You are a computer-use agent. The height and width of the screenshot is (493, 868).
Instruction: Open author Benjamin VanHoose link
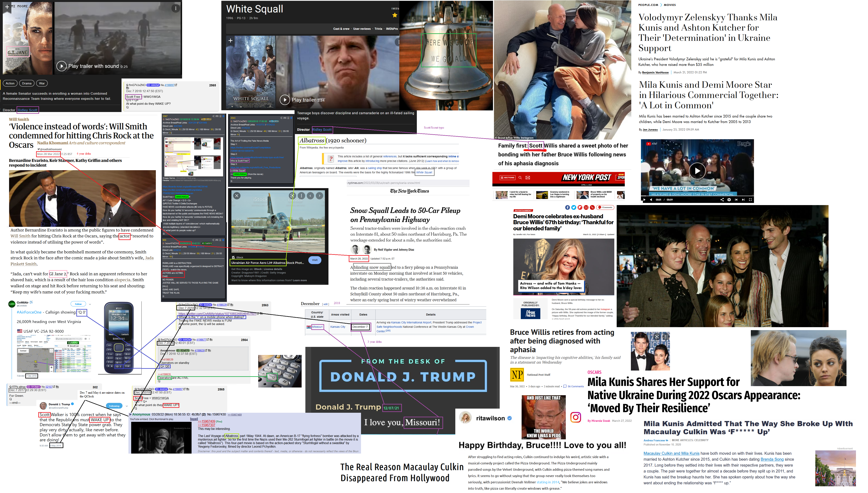[655, 72]
